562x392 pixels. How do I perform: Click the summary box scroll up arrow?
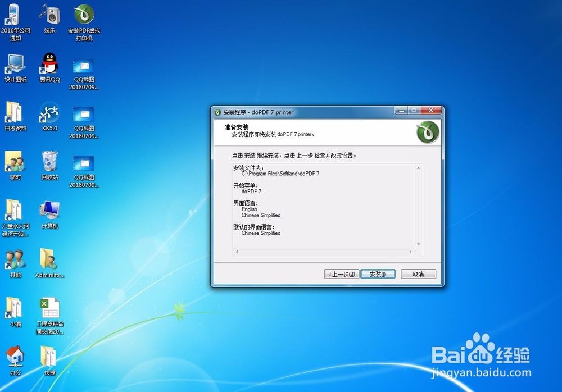tap(418, 168)
